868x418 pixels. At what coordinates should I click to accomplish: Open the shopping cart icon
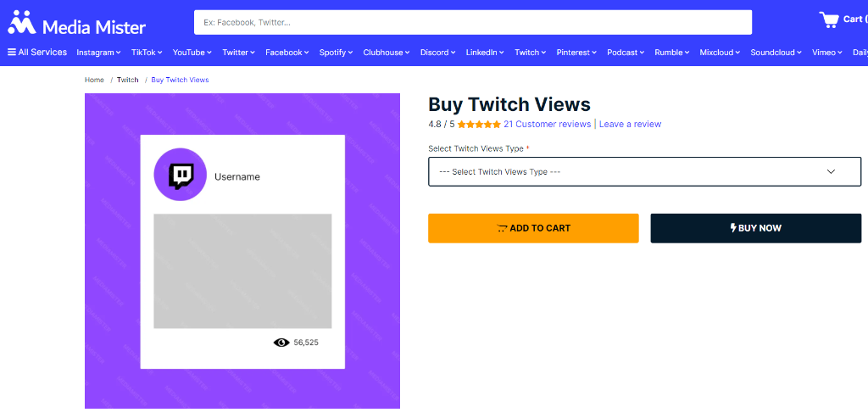829,20
